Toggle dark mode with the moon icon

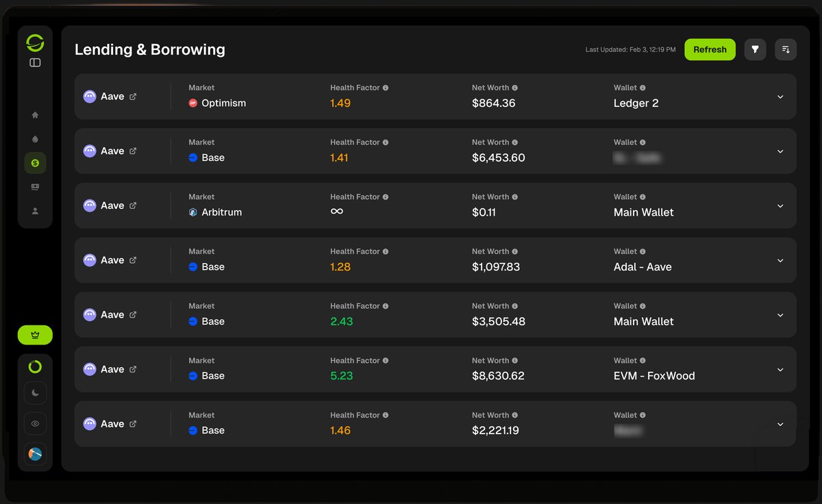(35, 392)
